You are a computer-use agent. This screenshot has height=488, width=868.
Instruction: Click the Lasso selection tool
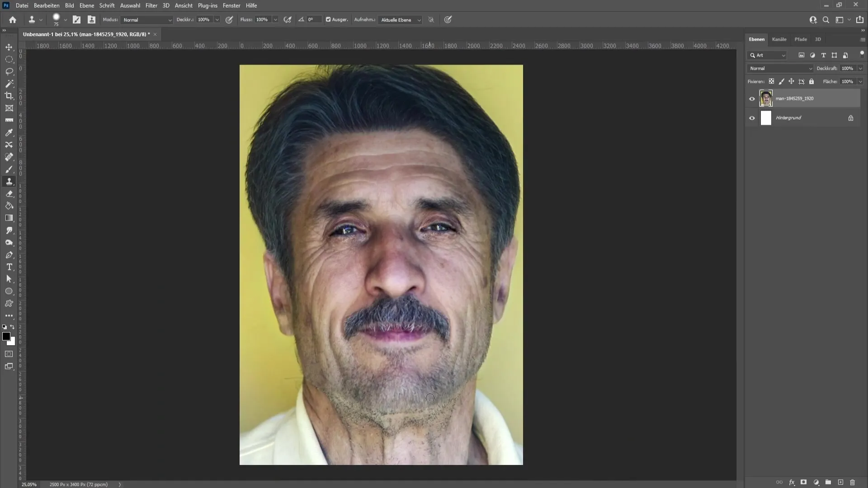9,70
